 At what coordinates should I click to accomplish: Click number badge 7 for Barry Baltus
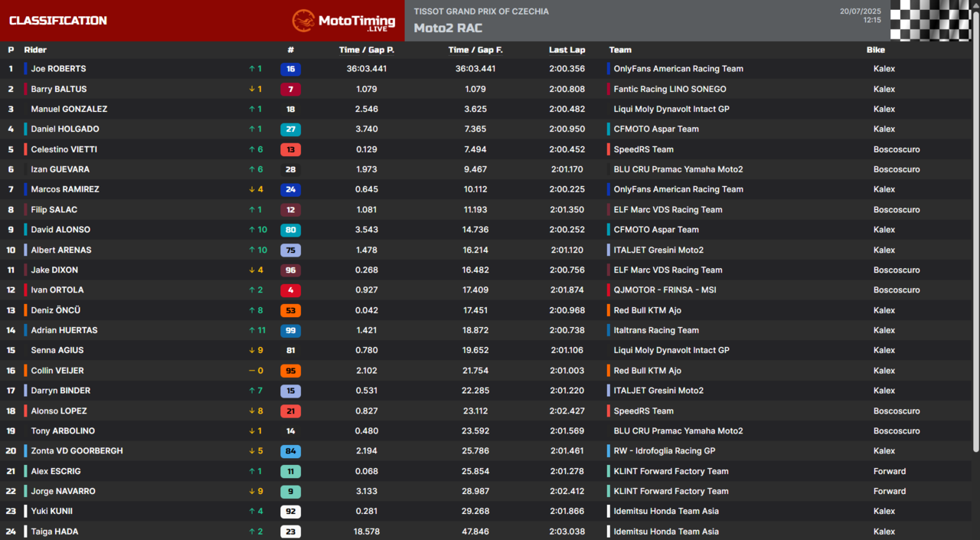[x=290, y=89]
